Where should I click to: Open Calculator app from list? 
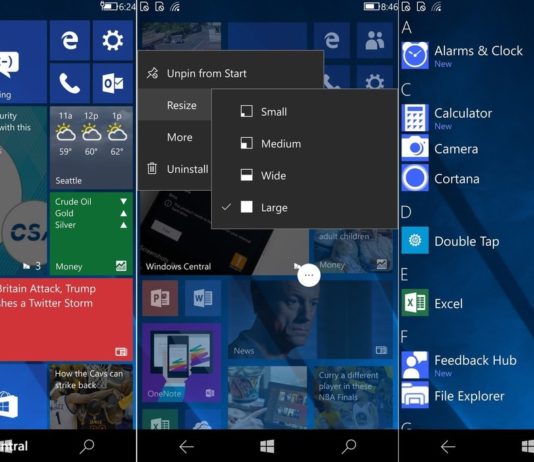(x=467, y=118)
